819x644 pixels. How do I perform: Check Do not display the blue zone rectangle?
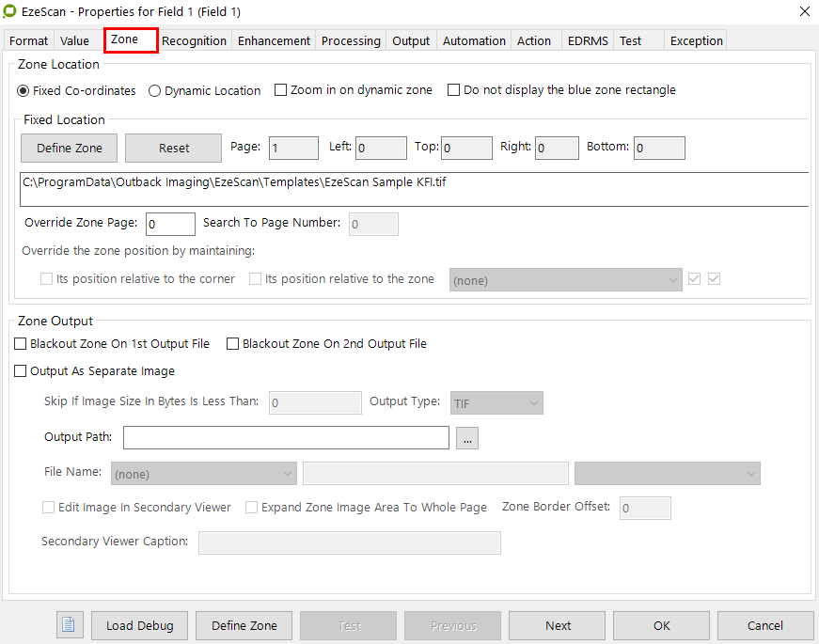pos(453,90)
